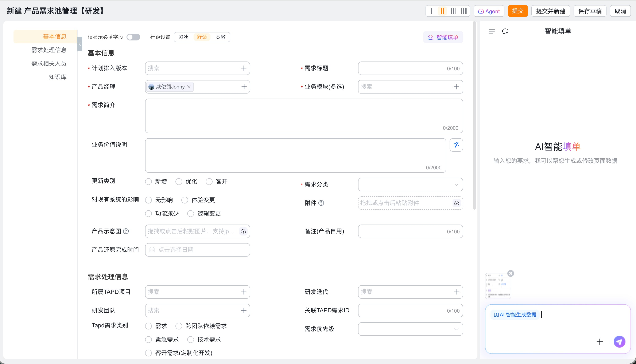Select the 优化 radio option
Screen dimensions: 636x364
tap(179, 182)
